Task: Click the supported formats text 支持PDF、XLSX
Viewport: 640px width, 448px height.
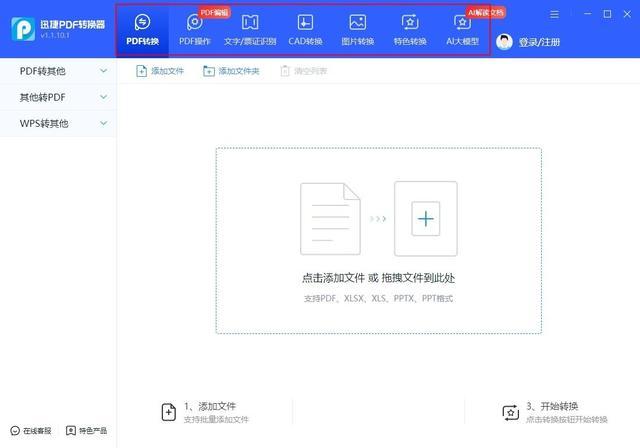Action: click(378, 299)
